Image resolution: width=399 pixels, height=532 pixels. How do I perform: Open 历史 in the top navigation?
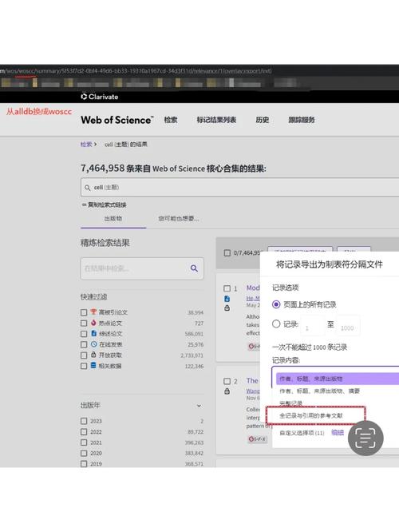pos(263,120)
